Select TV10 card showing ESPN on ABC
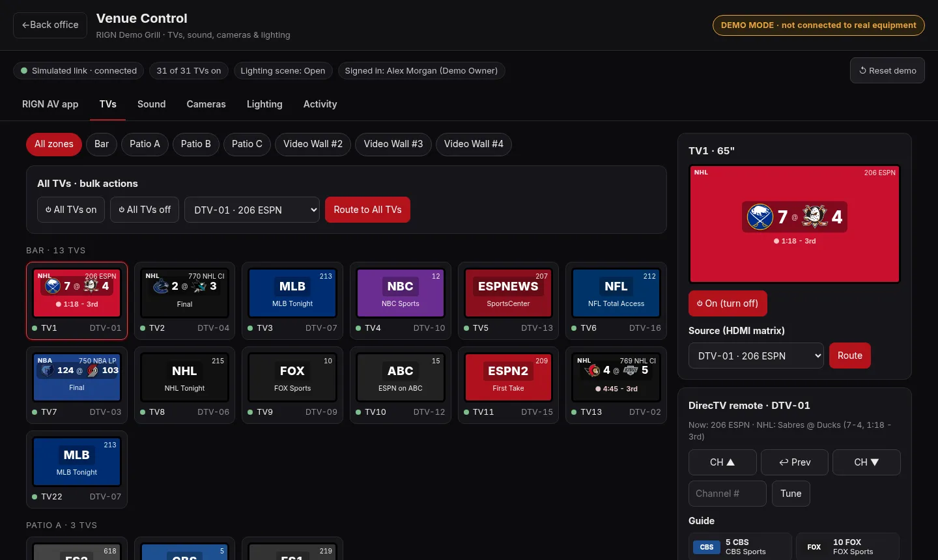 pyautogui.click(x=401, y=385)
